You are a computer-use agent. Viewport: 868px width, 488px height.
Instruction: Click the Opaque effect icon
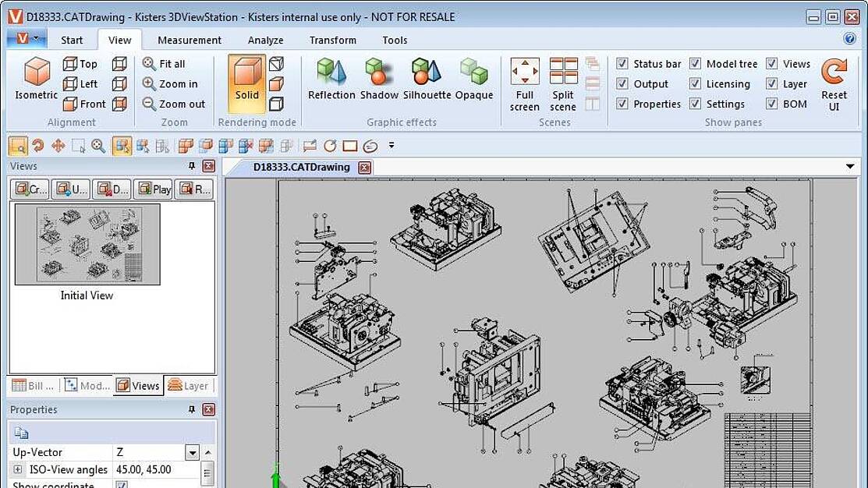pos(473,73)
